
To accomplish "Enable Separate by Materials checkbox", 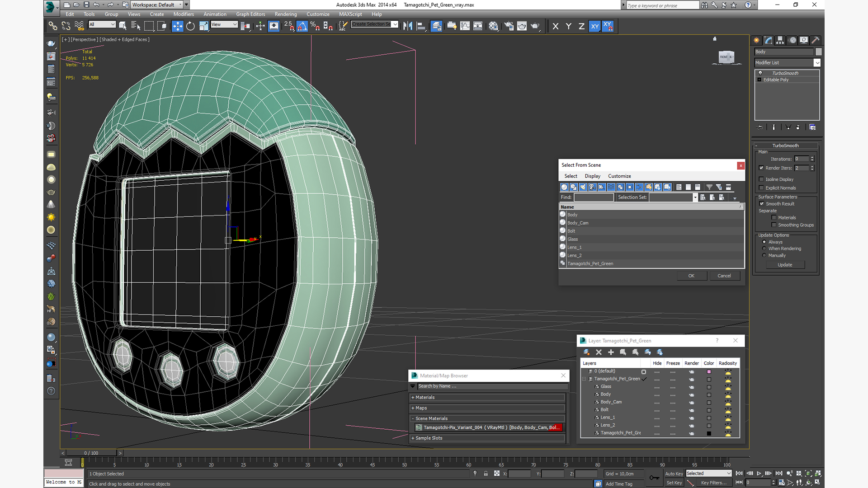I will 774,217.
